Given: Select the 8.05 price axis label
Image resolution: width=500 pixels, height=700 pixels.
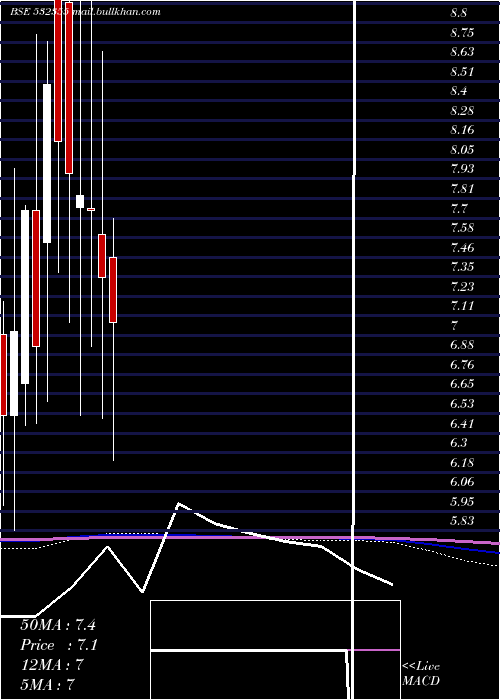Looking at the screenshot, I should 462,150.
